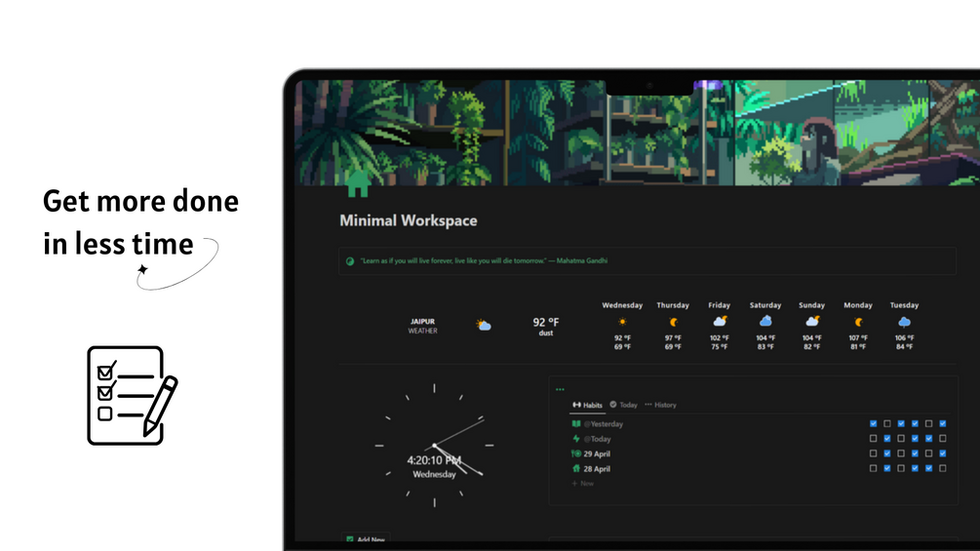The image size is (980, 551).
Task: Click the Add New button at bottom
Action: tap(367, 539)
